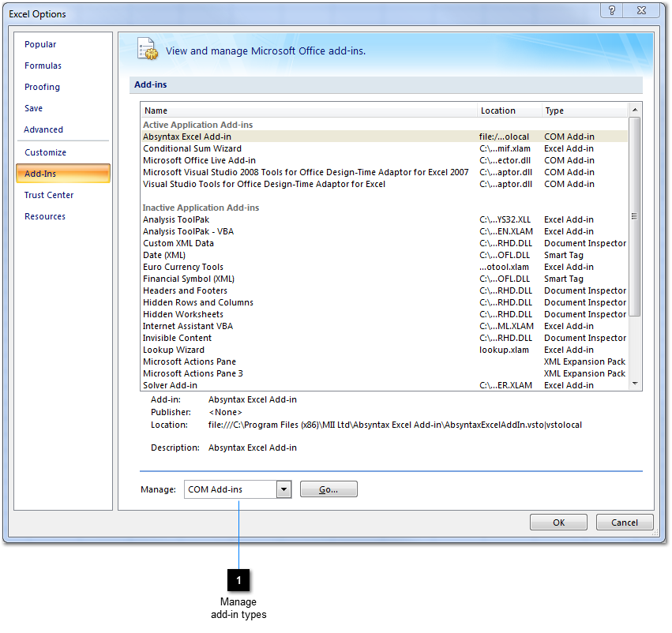
Task: Click the COM Add-ins combo box
Action: coord(238,489)
